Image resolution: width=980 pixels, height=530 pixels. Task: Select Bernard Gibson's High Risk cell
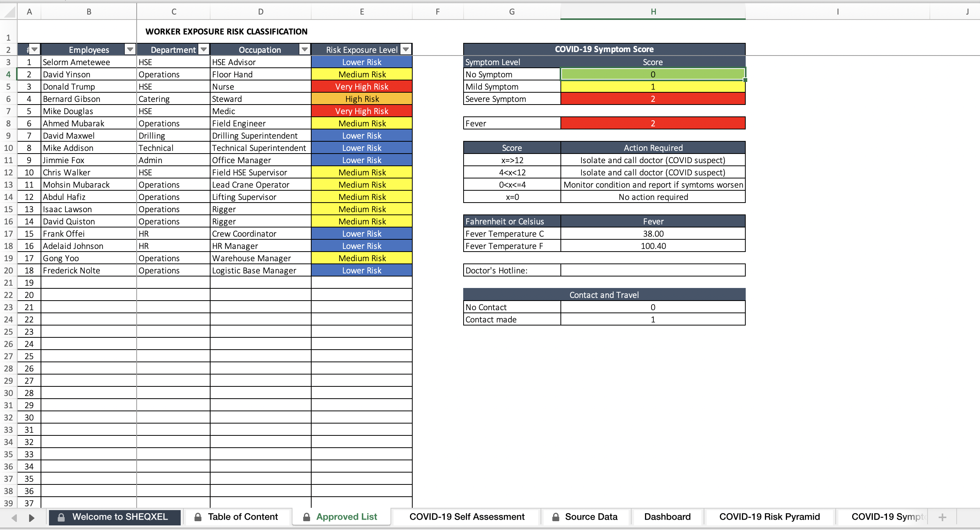[x=362, y=99]
